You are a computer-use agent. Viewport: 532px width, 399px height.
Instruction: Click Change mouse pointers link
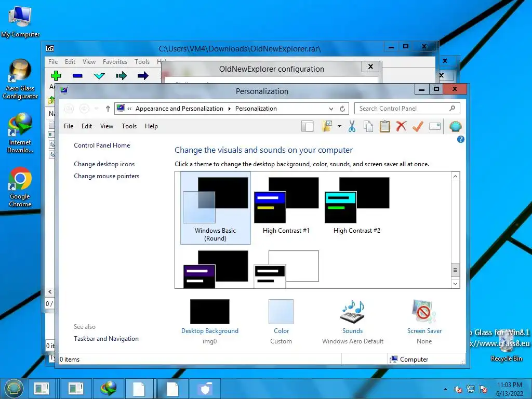point(107,176)
